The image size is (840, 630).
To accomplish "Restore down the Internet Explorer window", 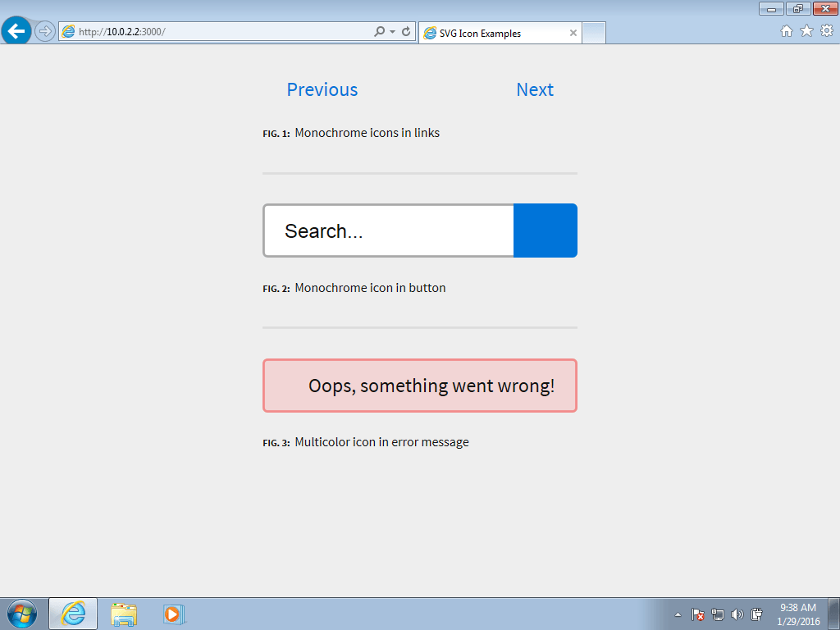I will (x=798, y=8).
